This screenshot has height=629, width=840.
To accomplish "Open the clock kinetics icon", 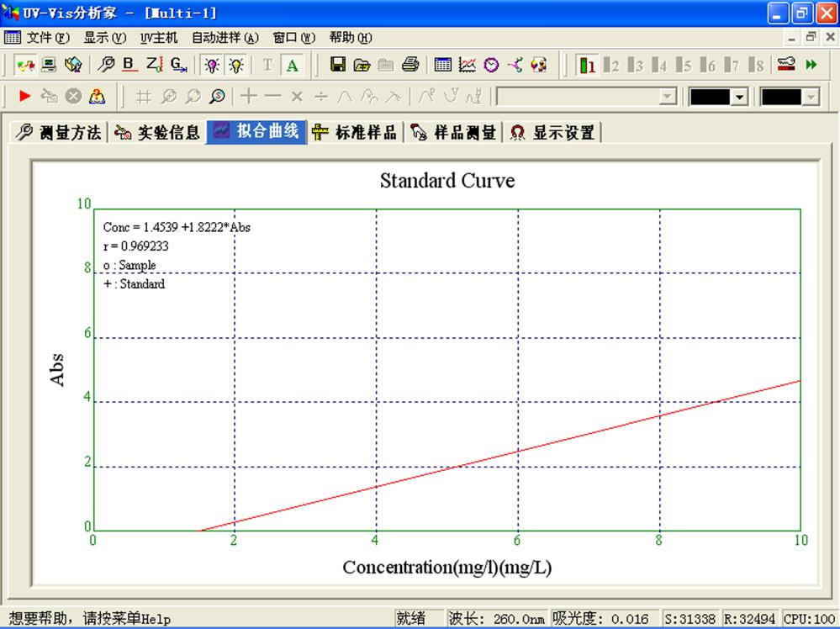I will (x=491, y=65).
